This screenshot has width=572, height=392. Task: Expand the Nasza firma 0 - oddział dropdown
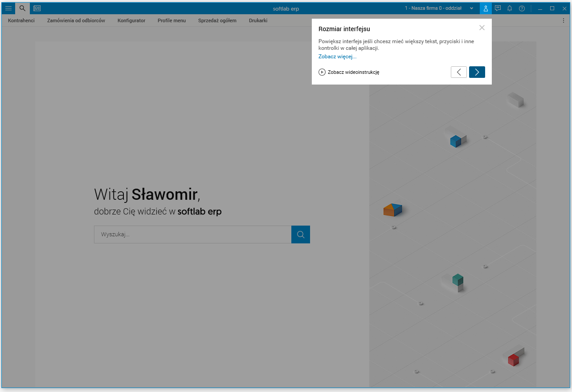(x=439, y=8)
